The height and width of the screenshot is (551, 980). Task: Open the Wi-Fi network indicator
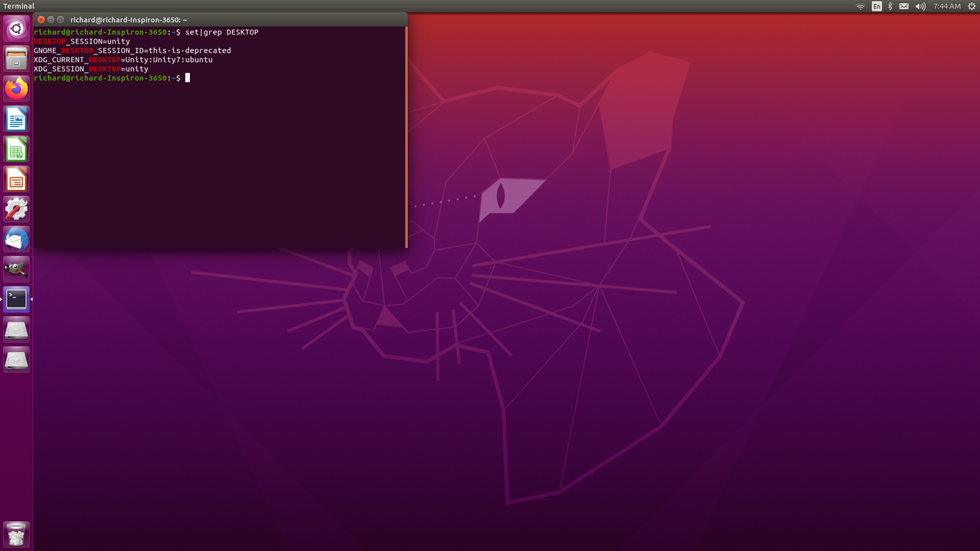[x=861, y=6]
